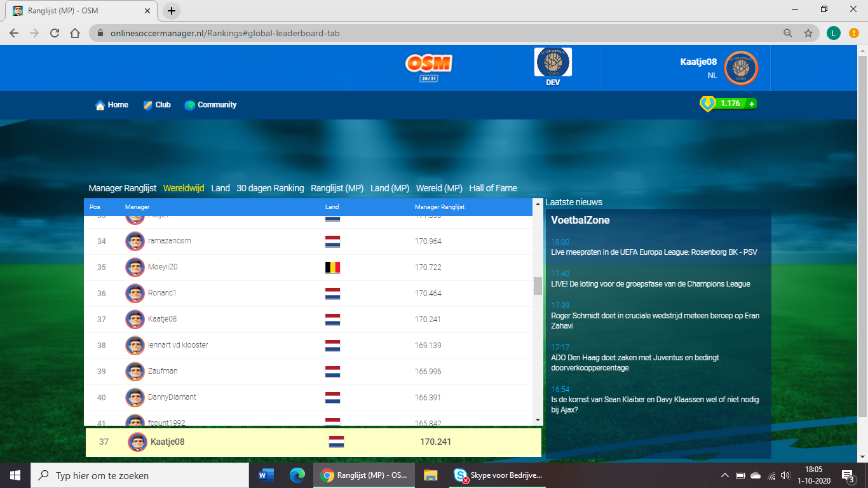Click the ranking list scrollbar thumb
This screenshot has width=868, height=488.
(538, 286)
